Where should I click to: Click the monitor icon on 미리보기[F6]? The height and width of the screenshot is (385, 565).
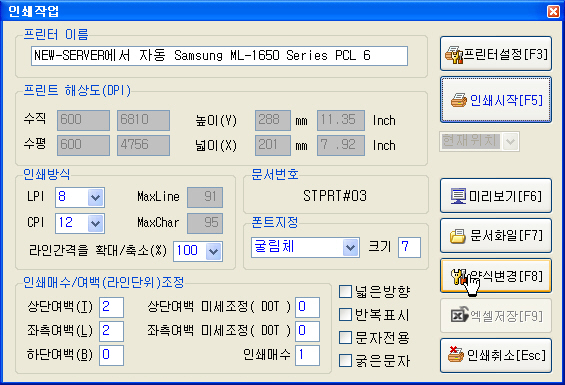pyautogui.click(x=458, y=196)
